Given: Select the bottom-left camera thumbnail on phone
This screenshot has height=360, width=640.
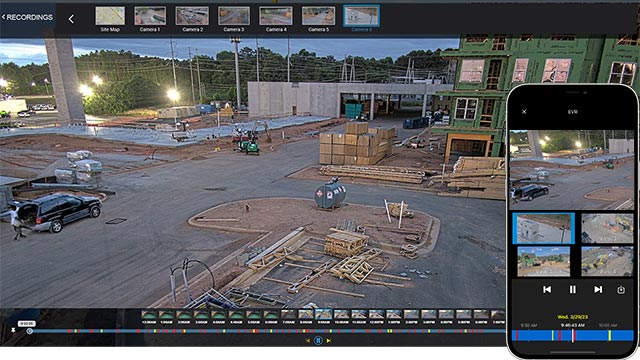Looking at the screenshot, I should [544, 261].
